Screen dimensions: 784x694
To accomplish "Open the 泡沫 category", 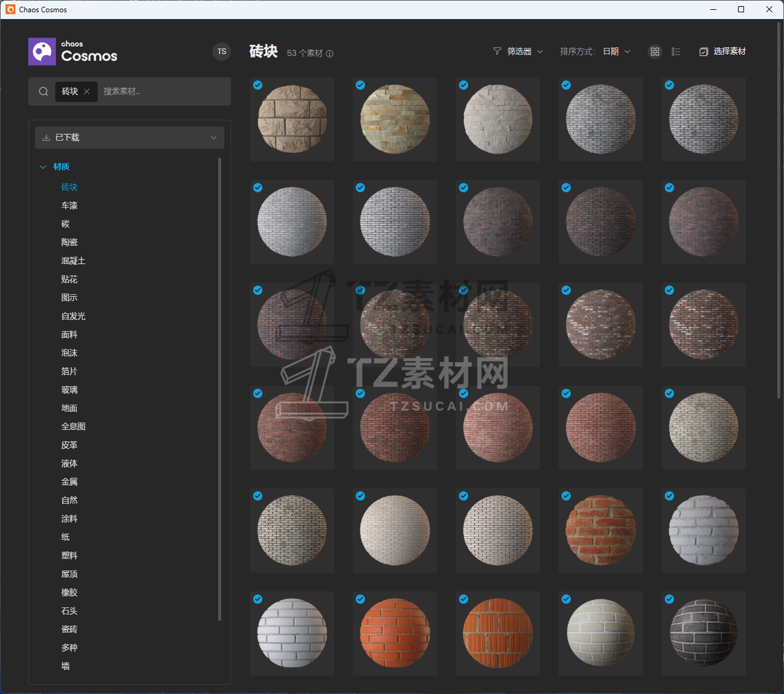I will click(x=69, y=353).
